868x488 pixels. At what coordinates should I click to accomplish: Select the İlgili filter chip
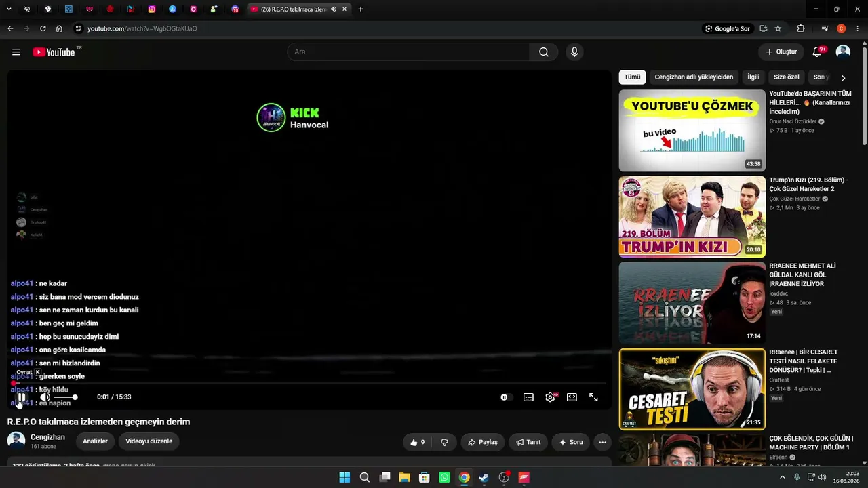(753, 77)
